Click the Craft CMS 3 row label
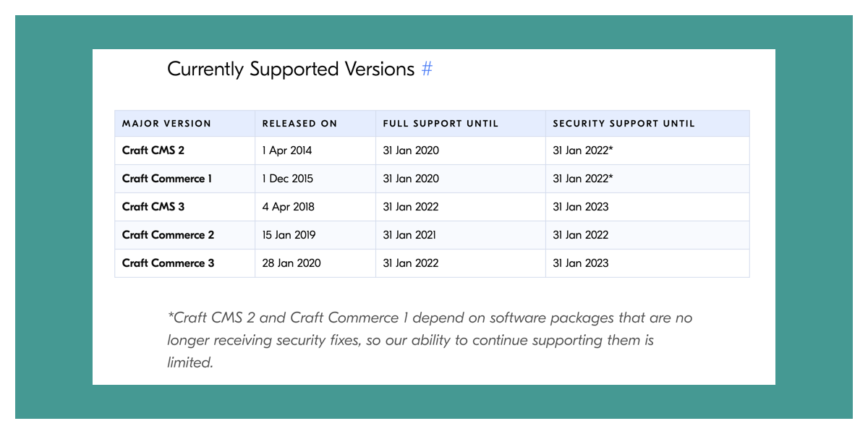The width and height of the screenshot is (868, 434). click(153, 207)
